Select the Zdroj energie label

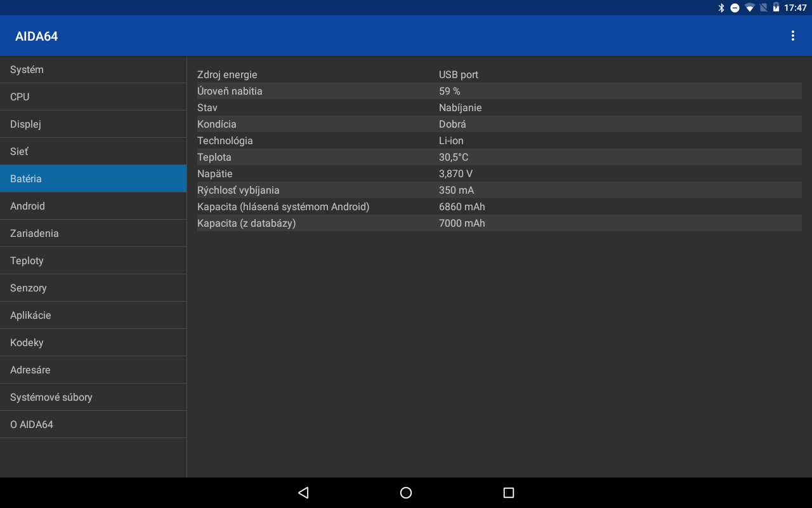coord(227,74)
